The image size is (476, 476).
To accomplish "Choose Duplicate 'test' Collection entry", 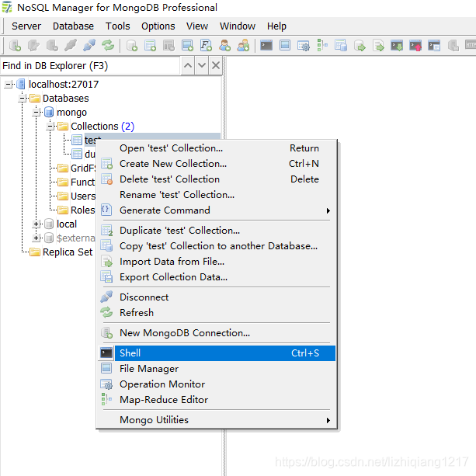I will point(217,231).
